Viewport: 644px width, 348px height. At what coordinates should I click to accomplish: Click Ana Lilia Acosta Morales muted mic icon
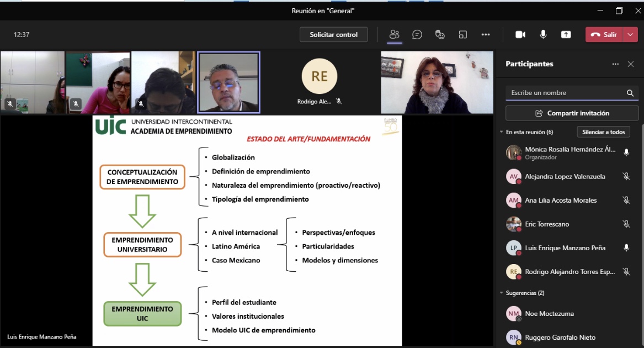tap(626, 201)
